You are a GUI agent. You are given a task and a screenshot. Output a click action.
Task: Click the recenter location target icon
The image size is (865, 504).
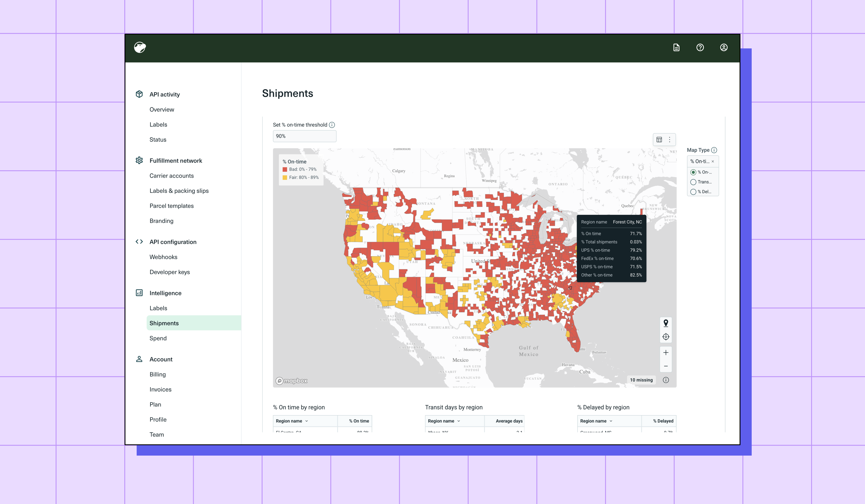tap(666, 337)
